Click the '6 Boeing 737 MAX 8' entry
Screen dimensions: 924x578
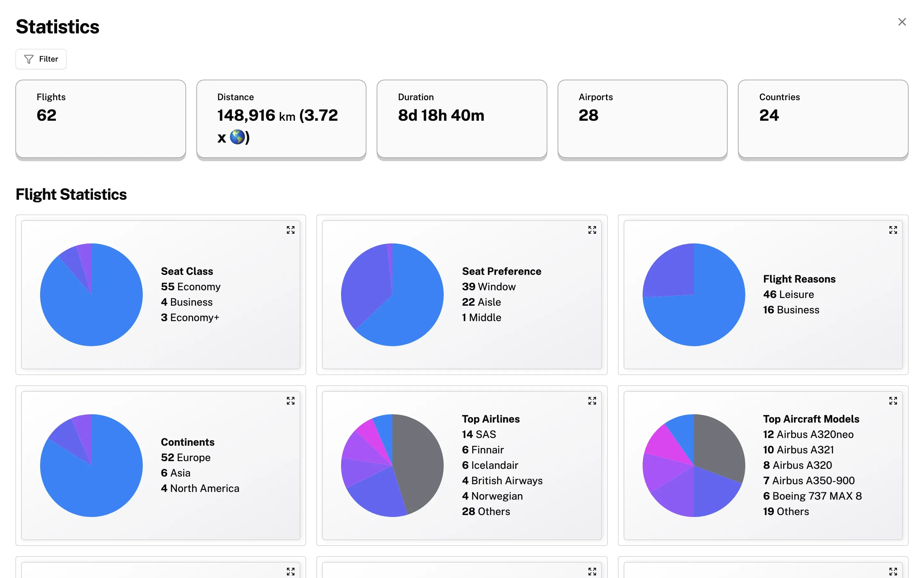[812, 496]
